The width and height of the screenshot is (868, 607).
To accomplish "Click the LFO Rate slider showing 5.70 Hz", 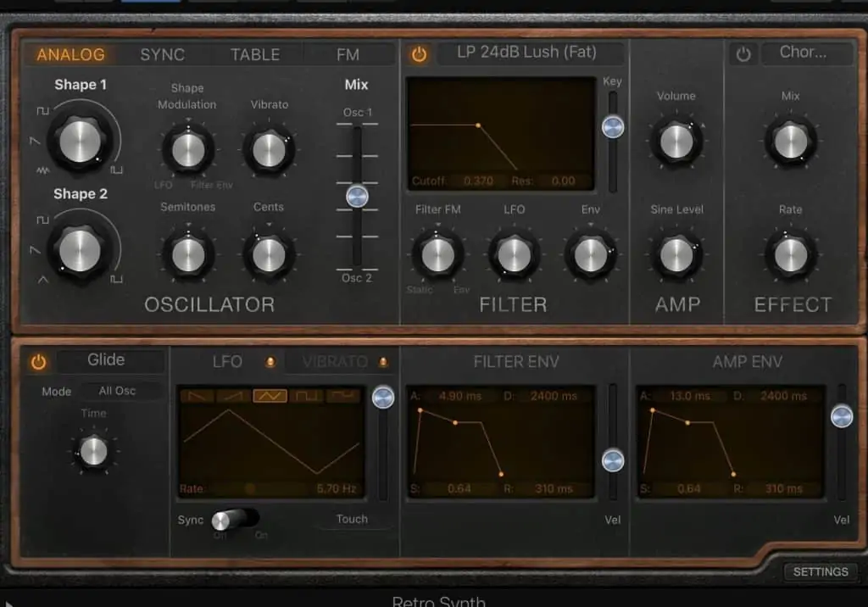I will [x=270, y=488].
